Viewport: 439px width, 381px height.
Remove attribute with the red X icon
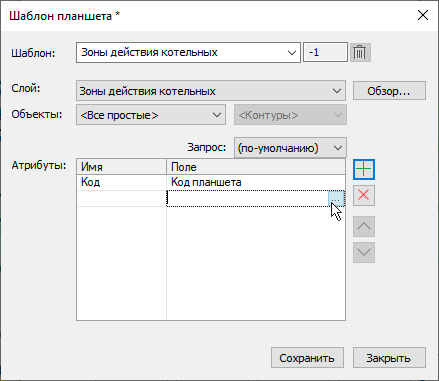tap(364, 195)
